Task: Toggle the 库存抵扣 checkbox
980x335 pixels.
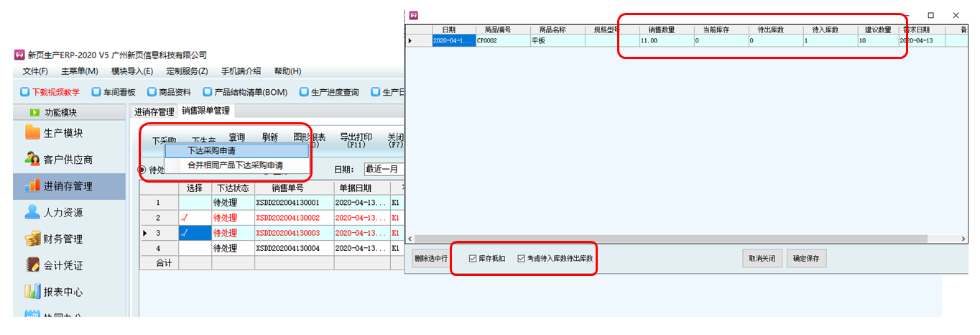Action: coord(472,259)
